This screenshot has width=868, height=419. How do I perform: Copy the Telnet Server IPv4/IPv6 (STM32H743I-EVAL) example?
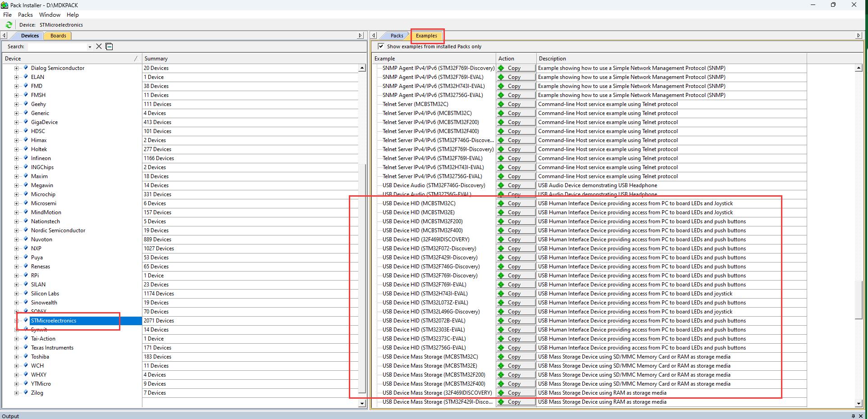516,167
